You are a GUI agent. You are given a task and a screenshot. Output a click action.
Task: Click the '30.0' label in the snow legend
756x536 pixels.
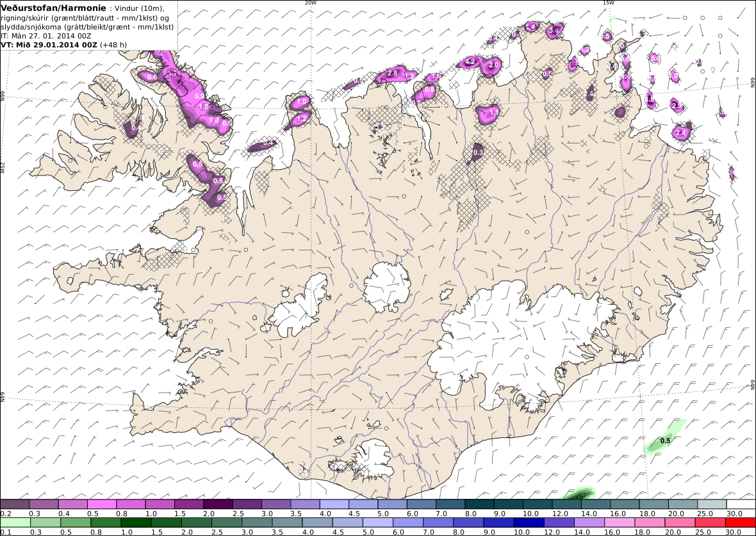click(x=734, y=514)
